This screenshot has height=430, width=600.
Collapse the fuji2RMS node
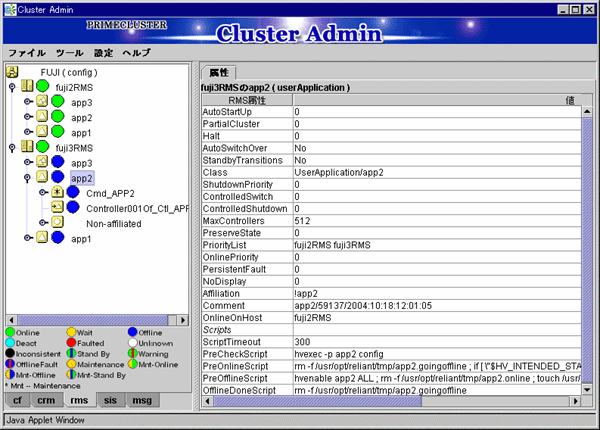pyautogui.click(x=12, y=87)
